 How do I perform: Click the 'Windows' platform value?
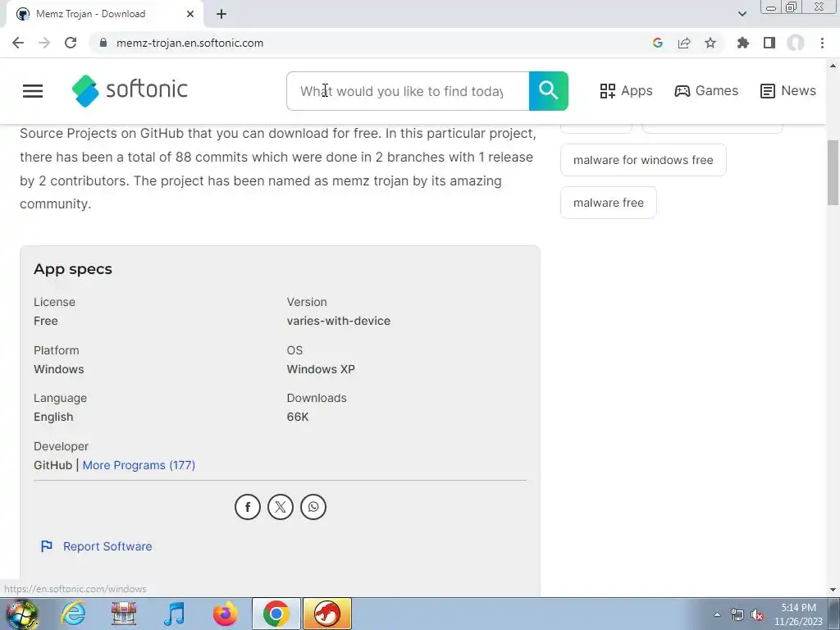(59, 369)
